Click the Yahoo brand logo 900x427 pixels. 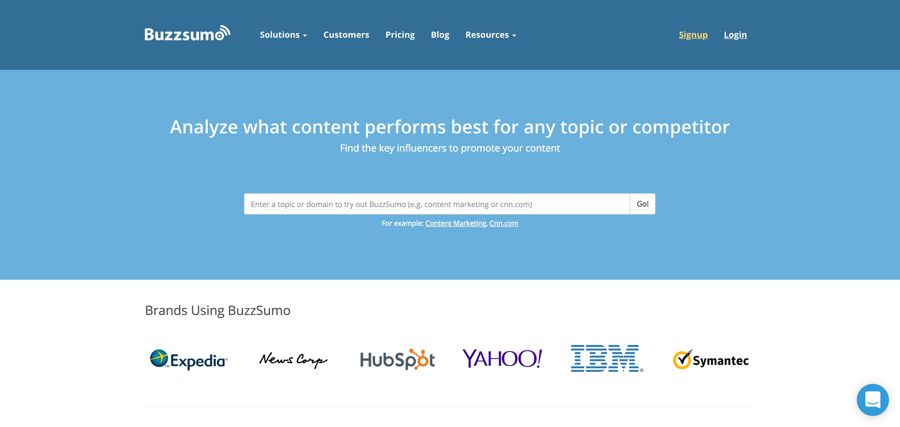click(502, 359)
